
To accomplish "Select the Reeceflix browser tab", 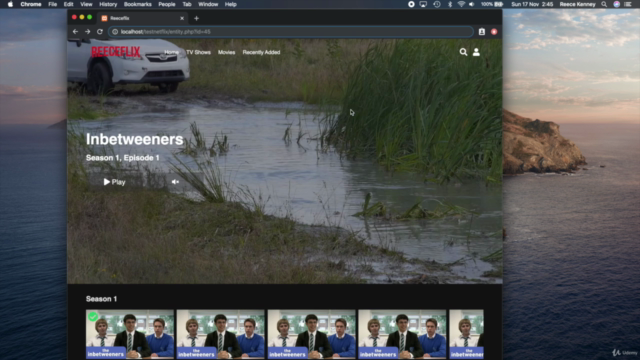I will [142, 18].
